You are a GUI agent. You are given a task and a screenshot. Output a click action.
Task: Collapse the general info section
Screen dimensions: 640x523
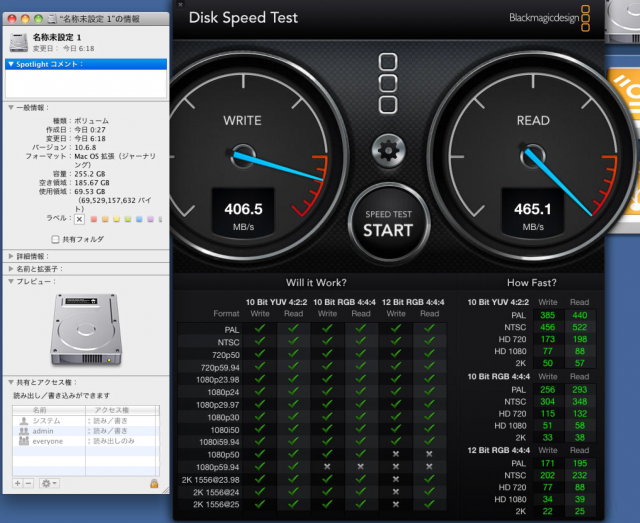[x=11, y=108]
